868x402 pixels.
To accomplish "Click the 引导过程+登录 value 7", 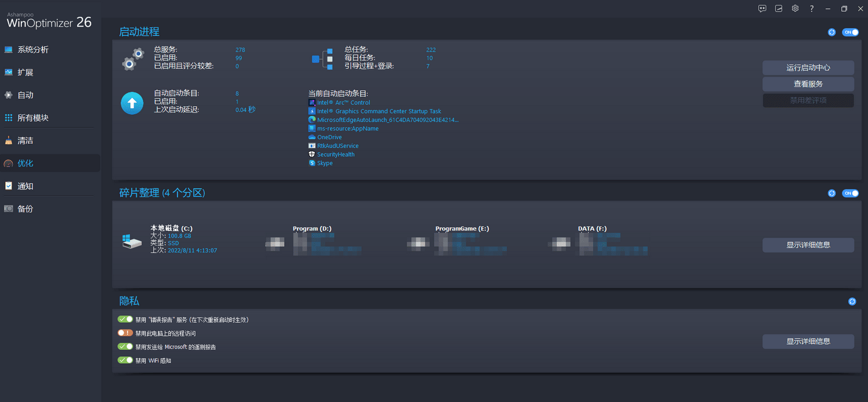I will tap(428, 66).
